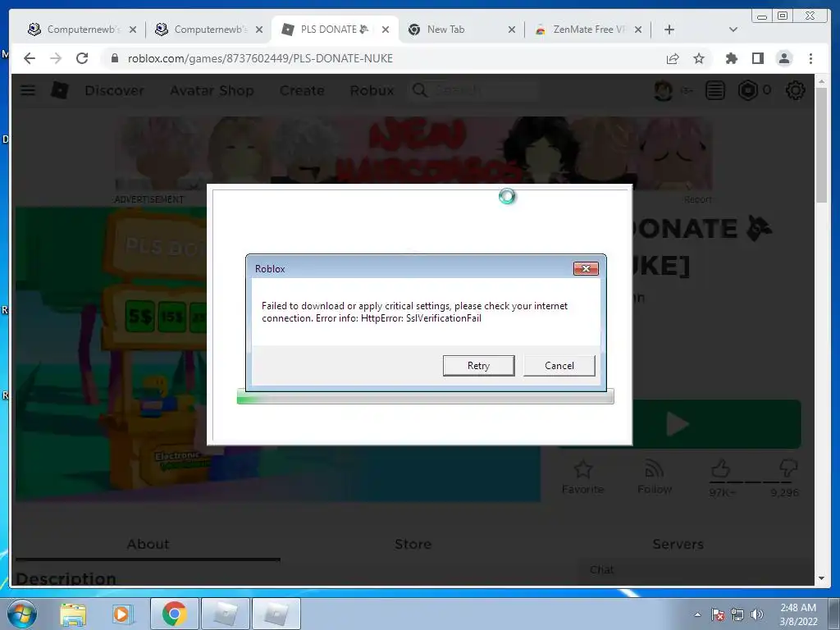The width and height of the screenshot is (840, 630).
Task: Click the Roblox search field
Action: pos(473,90)
